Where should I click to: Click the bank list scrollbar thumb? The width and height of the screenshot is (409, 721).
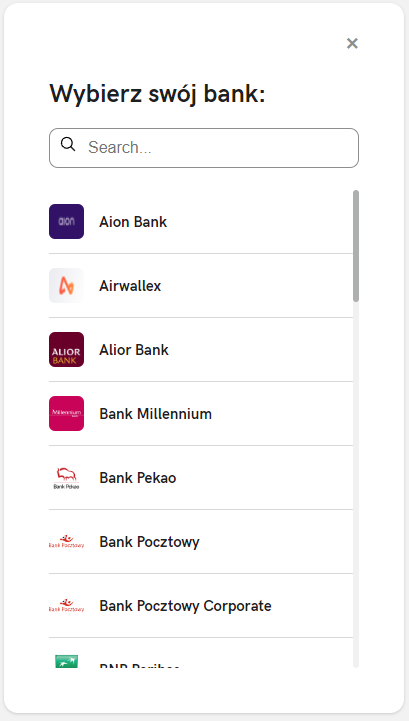(356, 246)
